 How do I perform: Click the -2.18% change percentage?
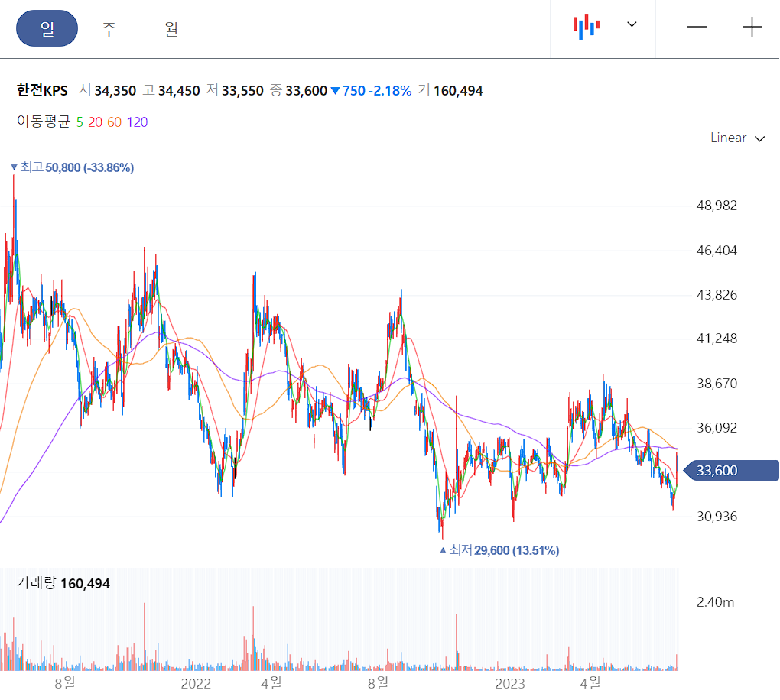click(x=389, y=91)
